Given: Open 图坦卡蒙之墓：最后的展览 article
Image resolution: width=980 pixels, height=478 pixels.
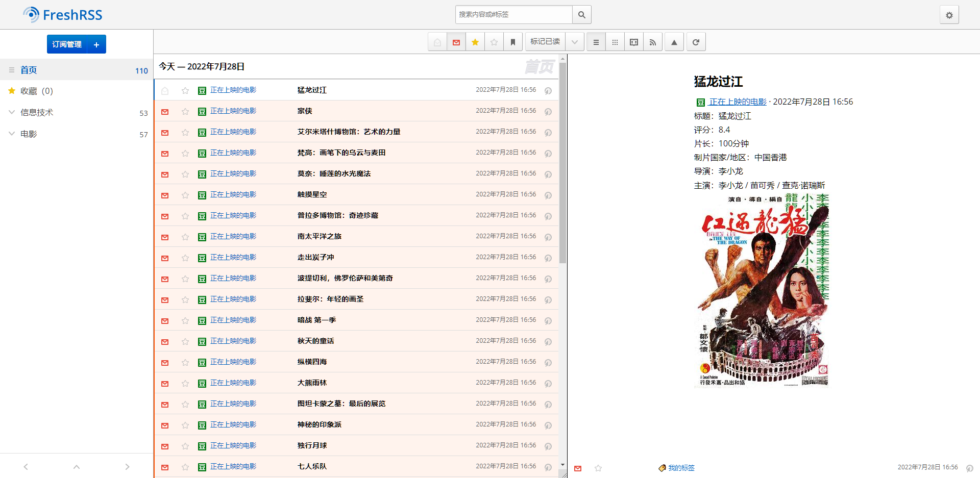Looking at the screenshot, I should [341, 404].
